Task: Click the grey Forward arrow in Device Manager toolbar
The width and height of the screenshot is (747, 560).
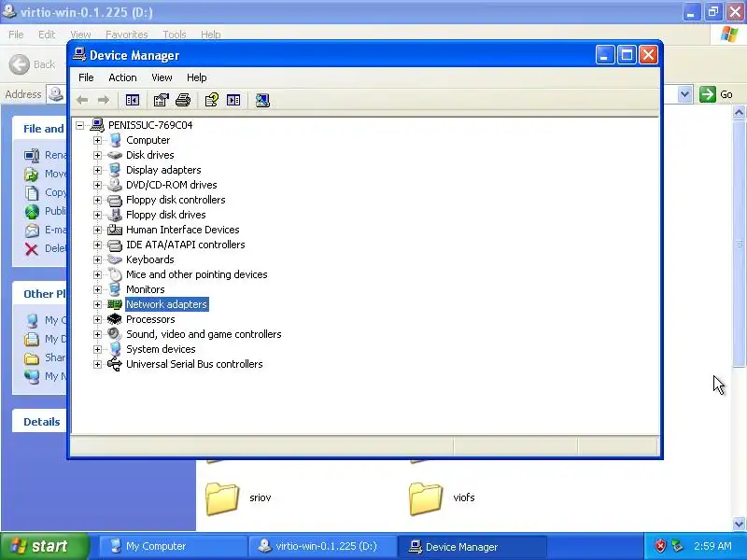Action: point(104,100)
